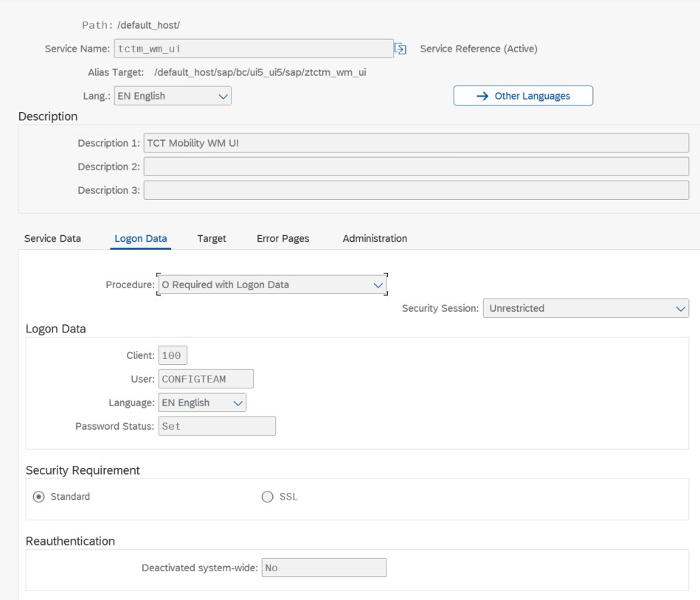Open the Administration tab

[375, 239]
